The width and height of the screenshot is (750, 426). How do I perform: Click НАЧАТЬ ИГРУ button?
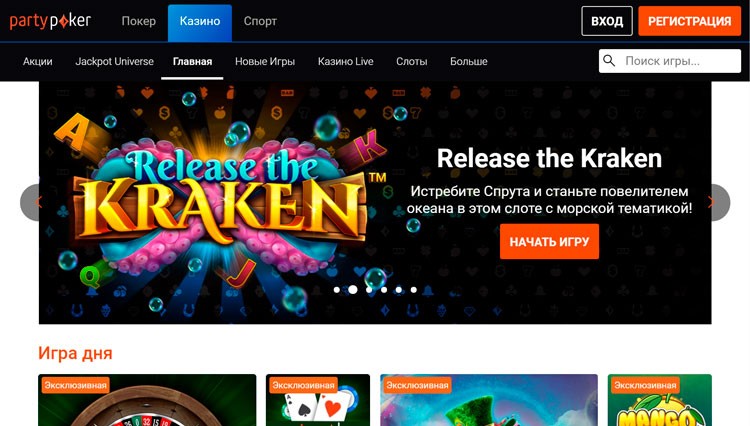(549, 241)
